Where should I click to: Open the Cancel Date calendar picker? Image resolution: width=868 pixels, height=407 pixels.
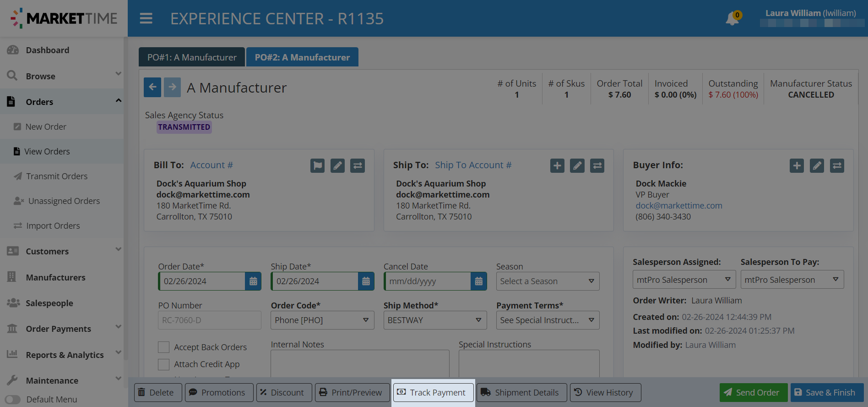478,281
